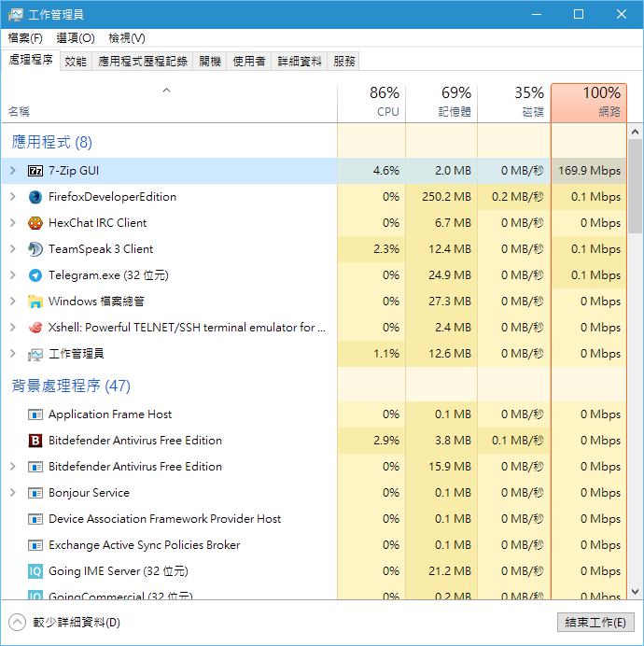Expand the HexChat IRC Client row

click(13, 223)
